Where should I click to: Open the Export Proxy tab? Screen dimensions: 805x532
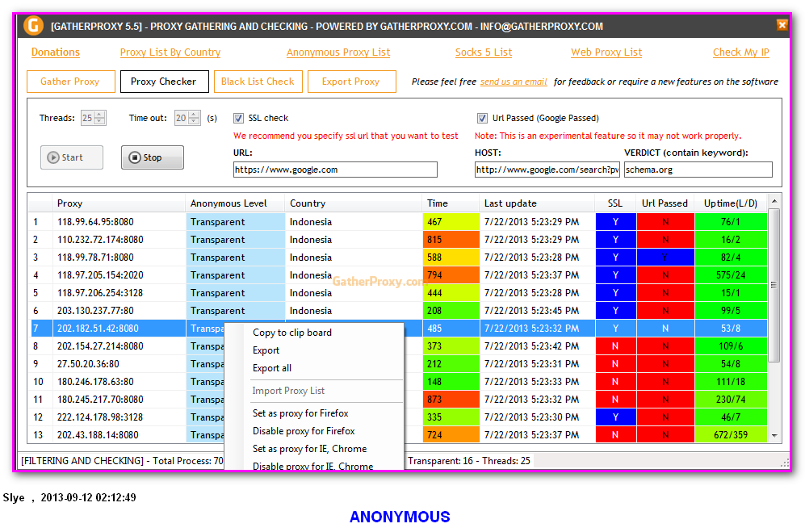point(352,82)
